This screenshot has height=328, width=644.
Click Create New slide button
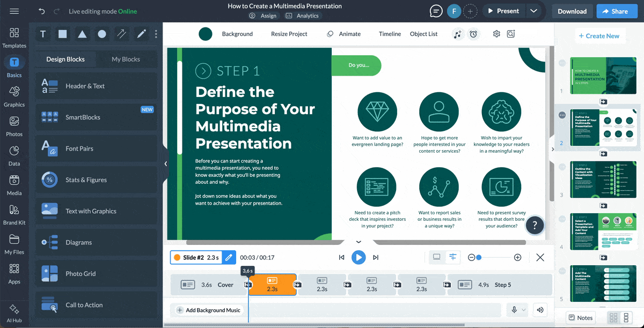coord(598,36)
